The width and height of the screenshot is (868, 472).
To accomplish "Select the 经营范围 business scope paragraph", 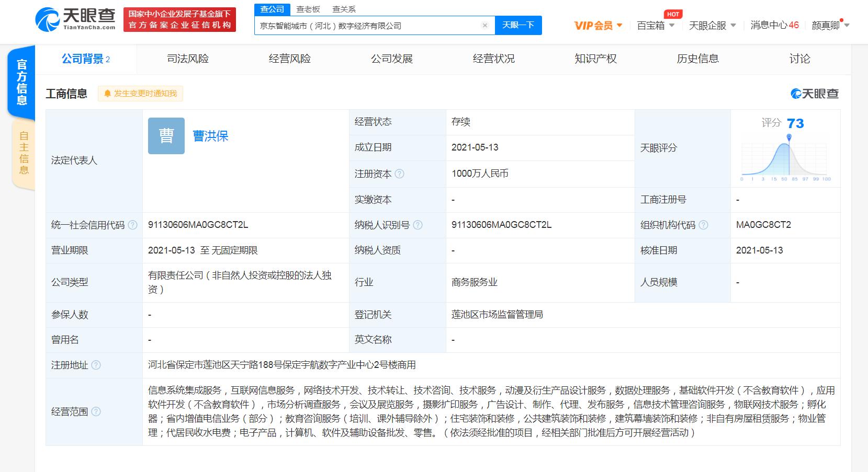I will (491, 411).
